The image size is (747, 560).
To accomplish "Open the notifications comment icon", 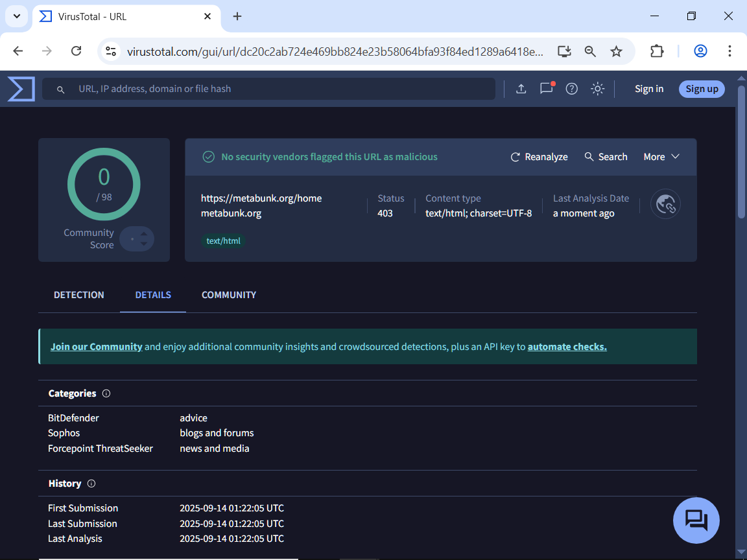I will (x=546, y=89).
